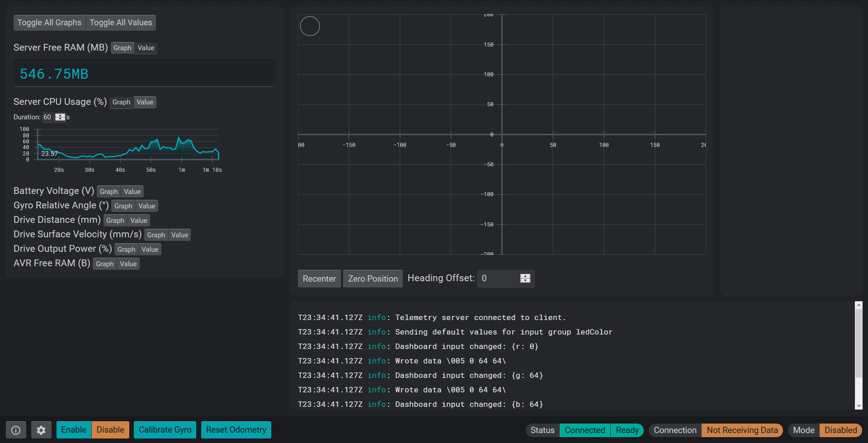Toggle Value for Drive Output Power
Screen dimensions: 868x443
(150, 250)
